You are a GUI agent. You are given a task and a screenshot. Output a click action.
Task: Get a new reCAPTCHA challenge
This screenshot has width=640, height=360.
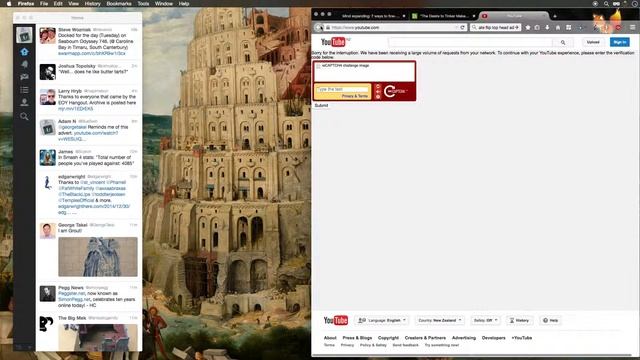378,87
